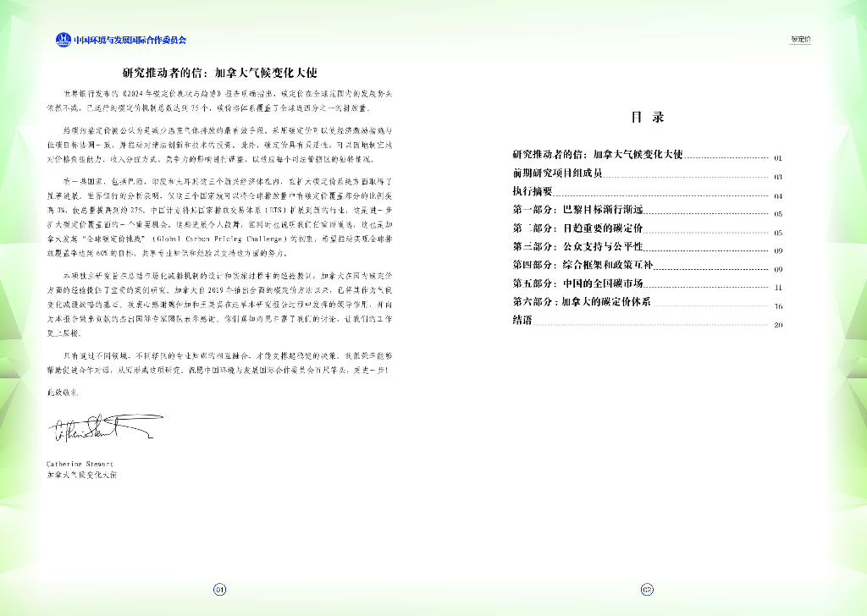
Task: Click page number 04 in the contents list
Action: click(x=778, y=195)
